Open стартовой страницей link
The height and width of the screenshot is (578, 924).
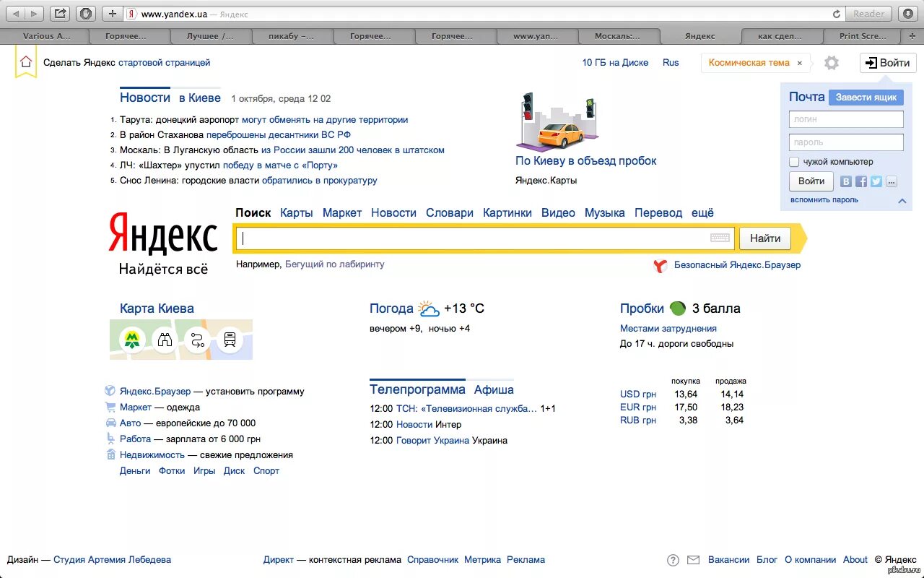tap(165, 63)
